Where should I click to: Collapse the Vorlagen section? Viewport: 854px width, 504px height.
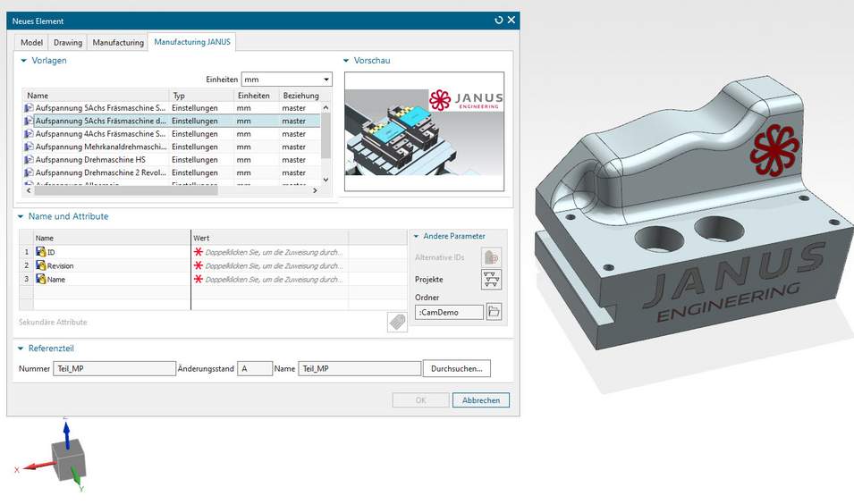[23, 61]
